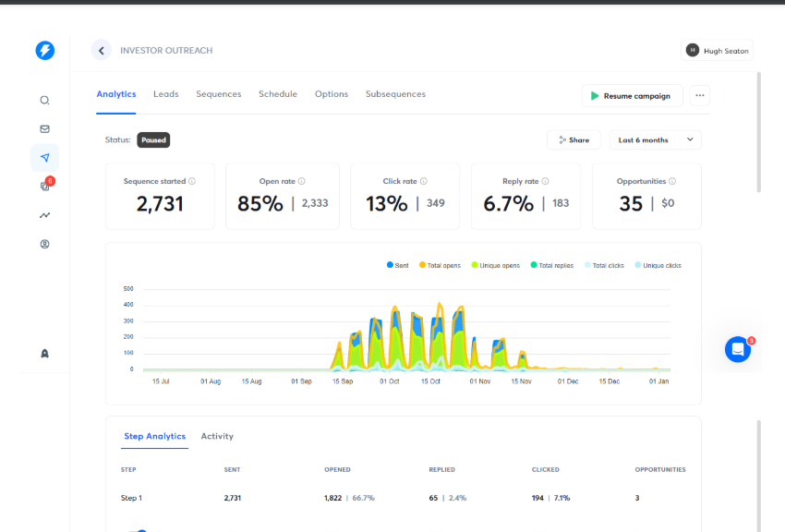Switch to the Leads tab
This screenshot has width=785, height=532.
(166, 94)
